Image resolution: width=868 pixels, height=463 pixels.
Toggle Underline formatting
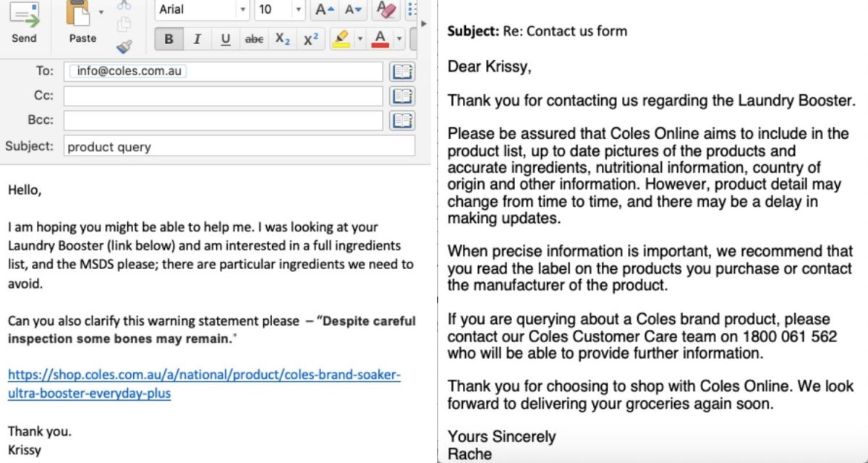[225, 40]
